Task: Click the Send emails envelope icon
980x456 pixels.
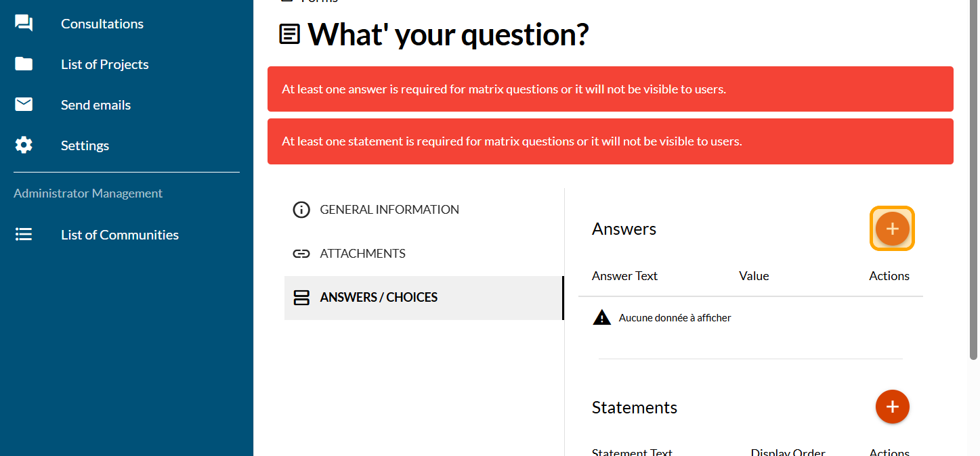Action: pos(24,105)
